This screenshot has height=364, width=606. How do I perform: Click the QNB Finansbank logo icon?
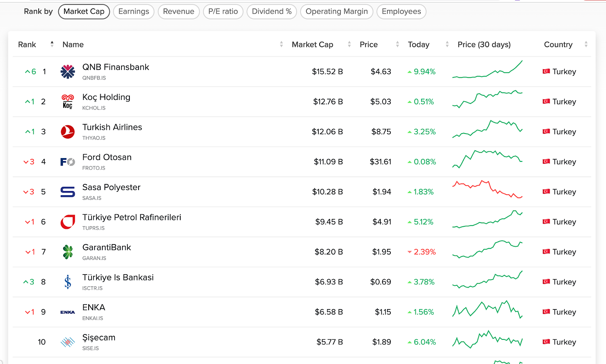67,72
